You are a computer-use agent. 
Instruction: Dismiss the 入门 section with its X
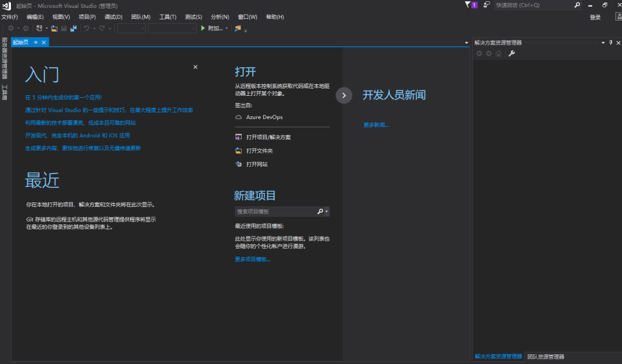195,67
